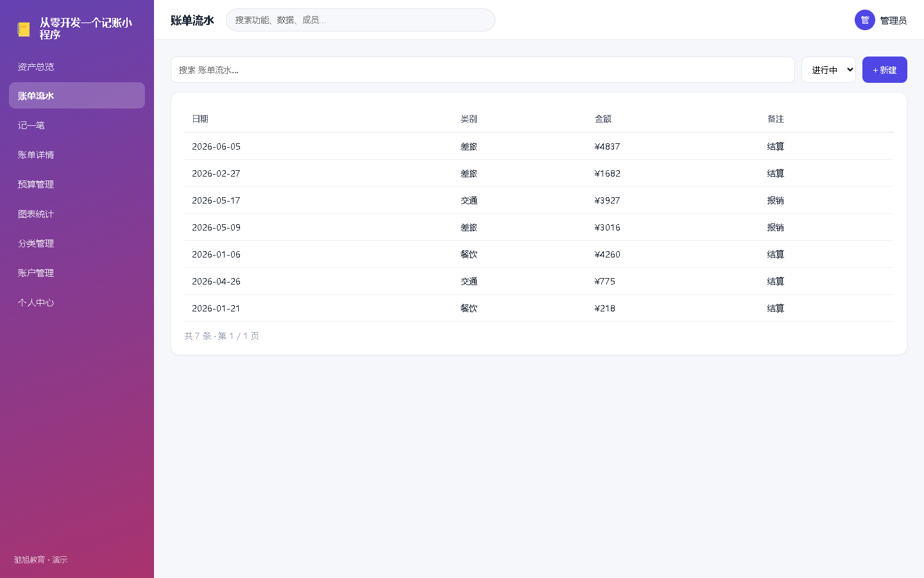Open the 进行中 status filter dropdown
Image resolution: width=924 pixels, height=578 pixels.
coord(828,70)
